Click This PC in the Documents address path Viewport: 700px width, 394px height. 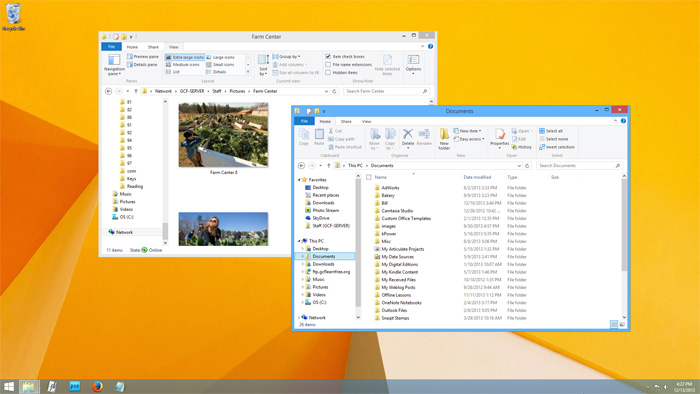(x=355, y=166)
